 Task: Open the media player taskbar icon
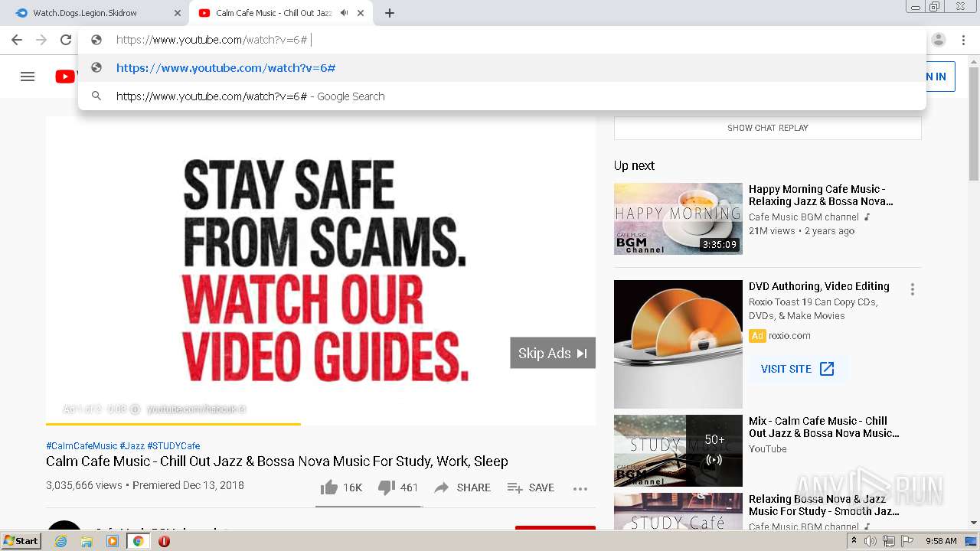[x=113, y=541]
